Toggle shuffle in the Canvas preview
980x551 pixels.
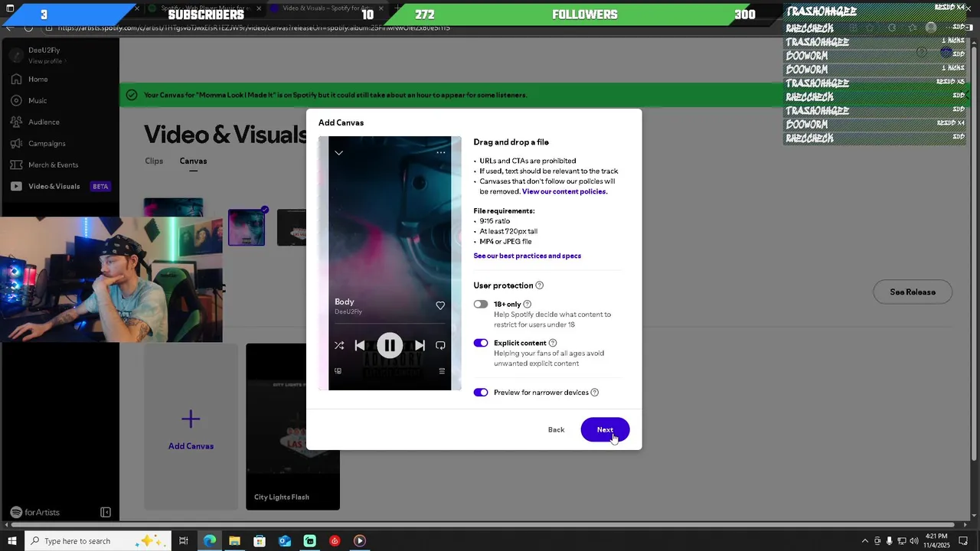pyautogui.click(x=339, y=346)
